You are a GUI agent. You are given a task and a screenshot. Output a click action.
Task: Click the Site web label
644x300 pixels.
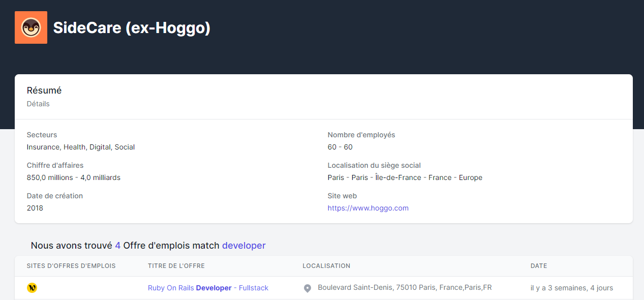click(x=343, y=196)
